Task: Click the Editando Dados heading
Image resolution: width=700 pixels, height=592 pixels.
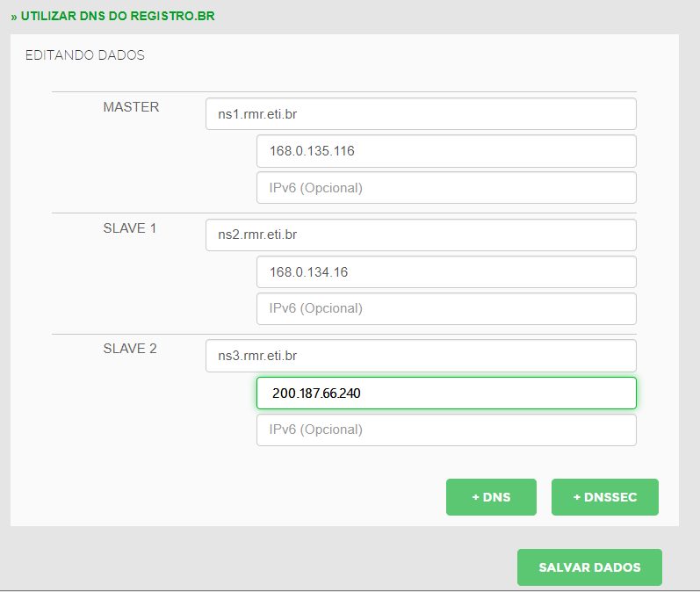Action: (85, 55)
